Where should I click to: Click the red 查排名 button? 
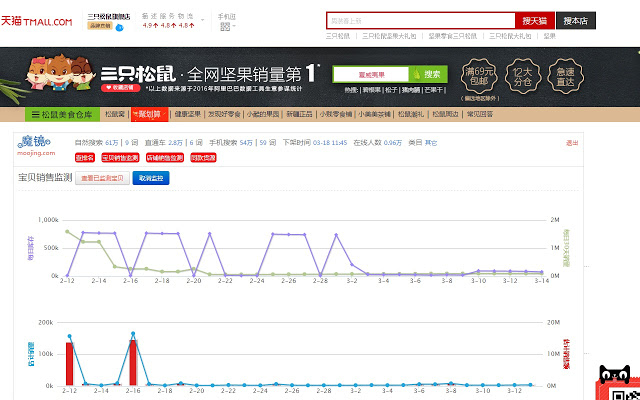[x=85, y=158]
